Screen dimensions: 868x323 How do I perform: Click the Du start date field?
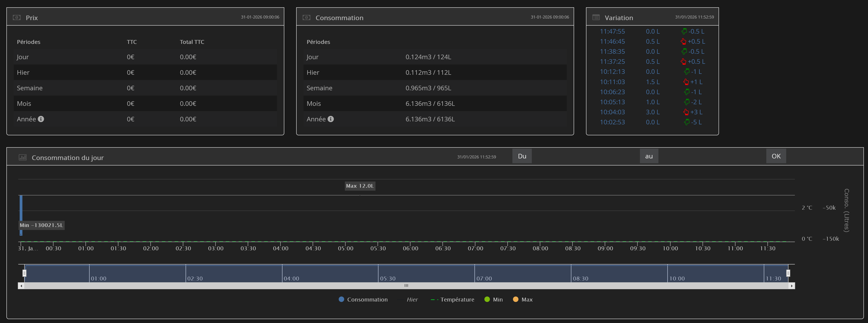[586, 156]
